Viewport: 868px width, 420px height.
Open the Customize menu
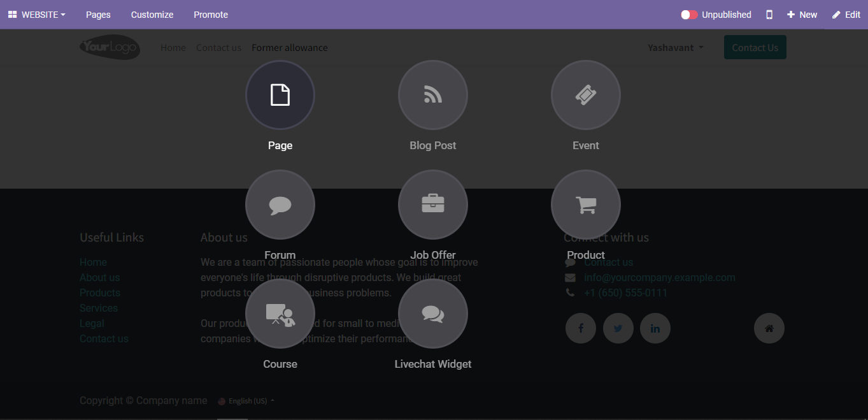tap(152, 15)
